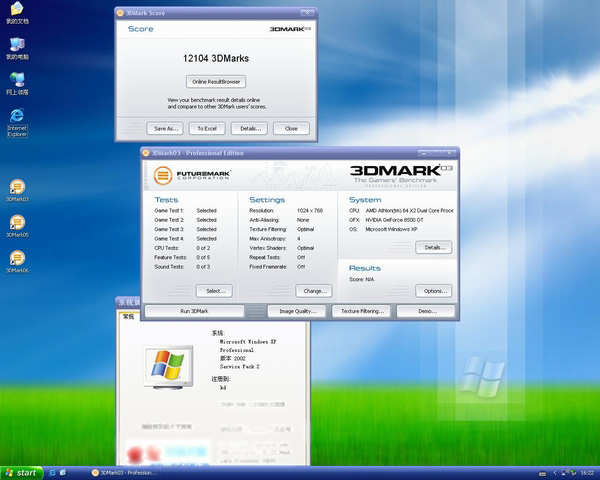This screenshot has height=480, width=600.
Task: Open Internet Explorer from the desktop
Action: pos(17,116)
